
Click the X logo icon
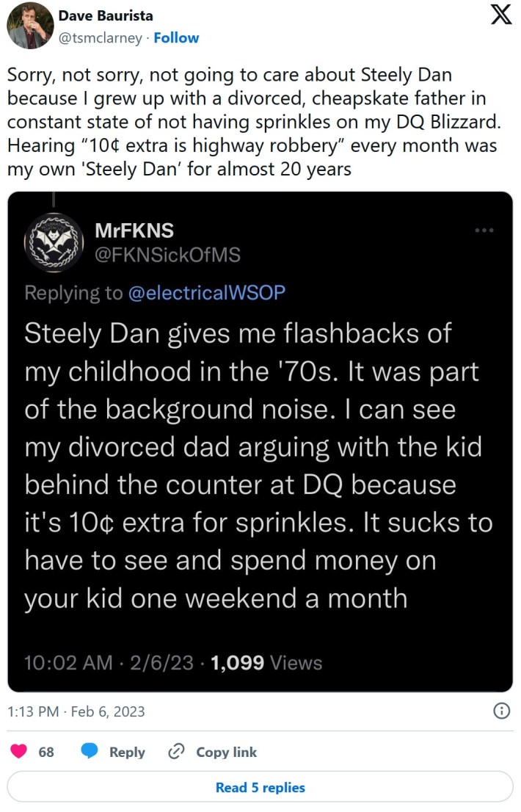click(x=500, y=15)
